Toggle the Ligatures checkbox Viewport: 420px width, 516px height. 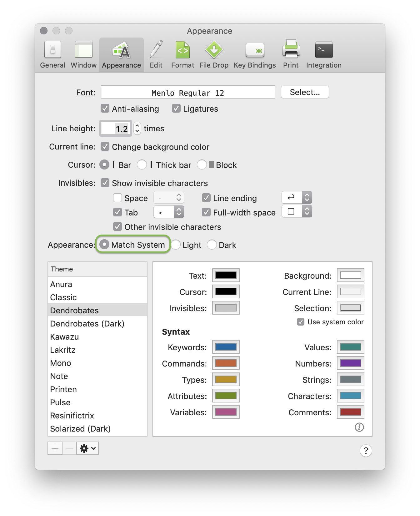(176, 109)
